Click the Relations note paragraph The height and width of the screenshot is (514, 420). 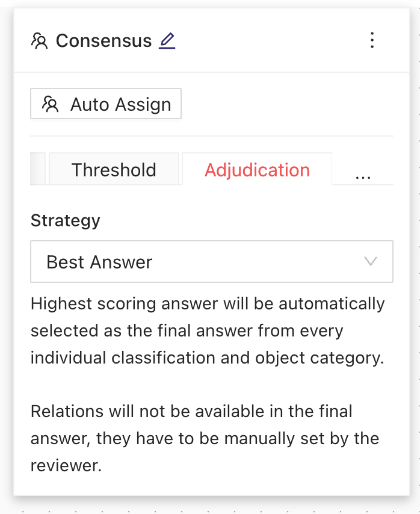pyautogui.click(x=205, y=438)
